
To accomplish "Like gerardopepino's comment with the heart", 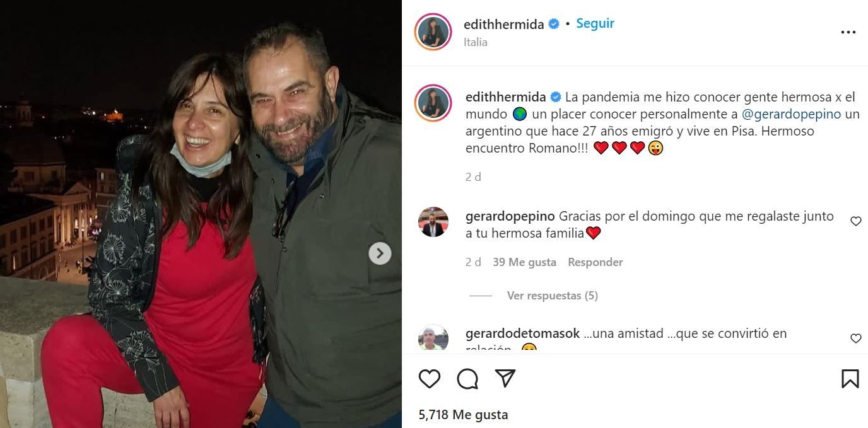I will click(x=856, y=221).
